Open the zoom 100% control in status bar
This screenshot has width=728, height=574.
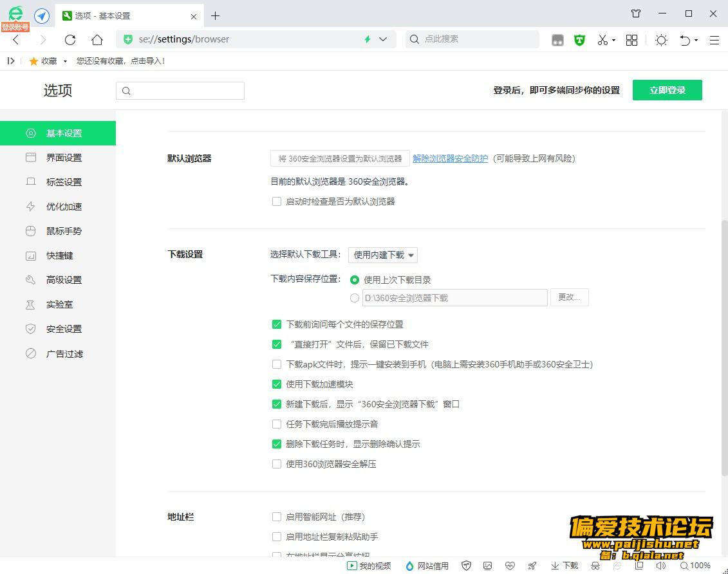click(x=696, y=566)
